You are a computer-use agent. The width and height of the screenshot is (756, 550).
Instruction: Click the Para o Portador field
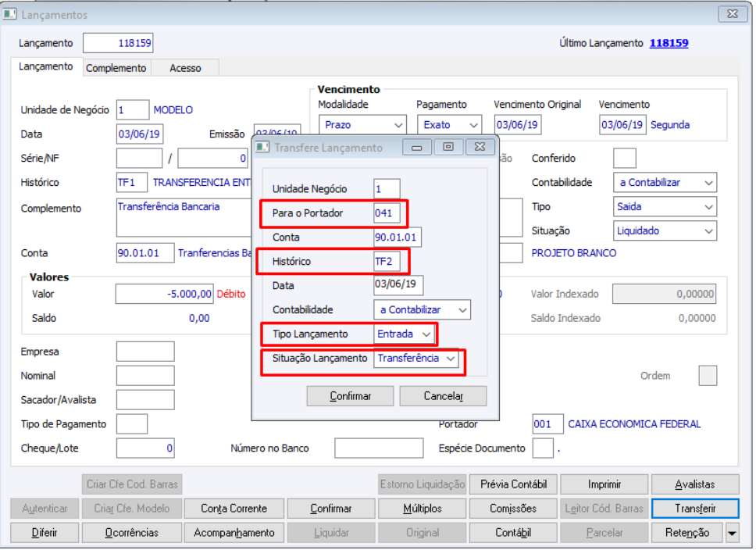point(387,213)
